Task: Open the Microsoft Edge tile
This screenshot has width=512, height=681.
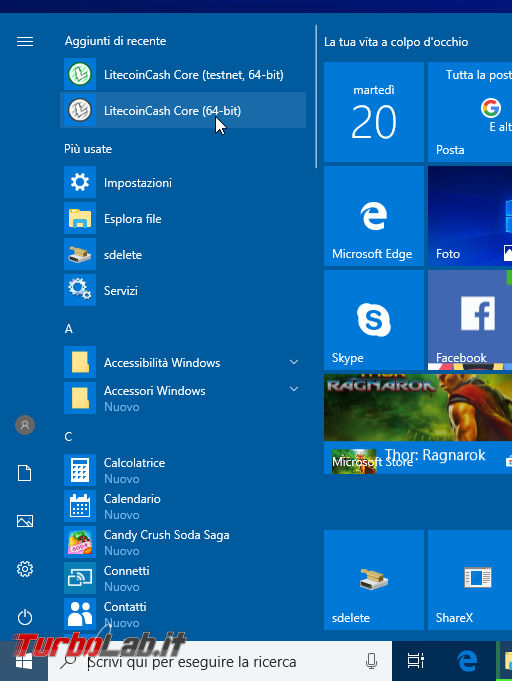Action: point(374,216)
